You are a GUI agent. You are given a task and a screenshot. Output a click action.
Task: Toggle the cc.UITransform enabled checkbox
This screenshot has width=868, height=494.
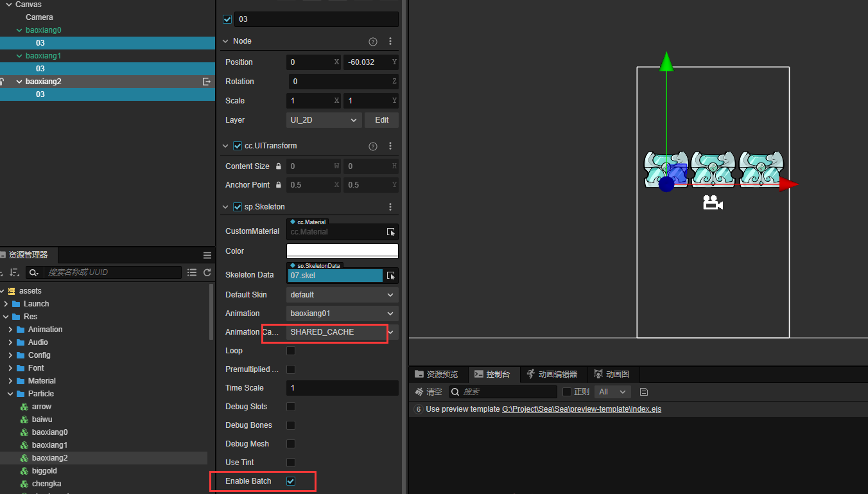click(x=238, y=146)
